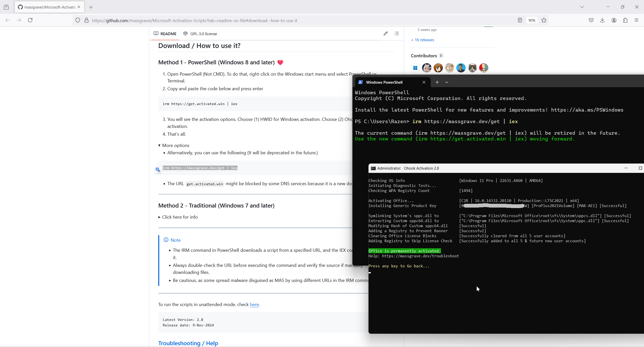Image resolution: width=644 pixels, height=347 pixels.
Task: Open the Firefox hamburger application menu
Action: point(636,20)
